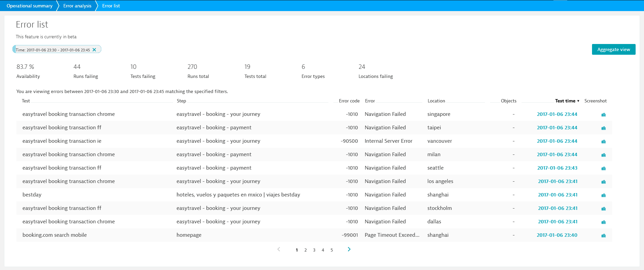Click 'Page Timeout Exceed...' error cell
Image resolution: width=644 pixels, height=270 pixels.
[392, 235]
